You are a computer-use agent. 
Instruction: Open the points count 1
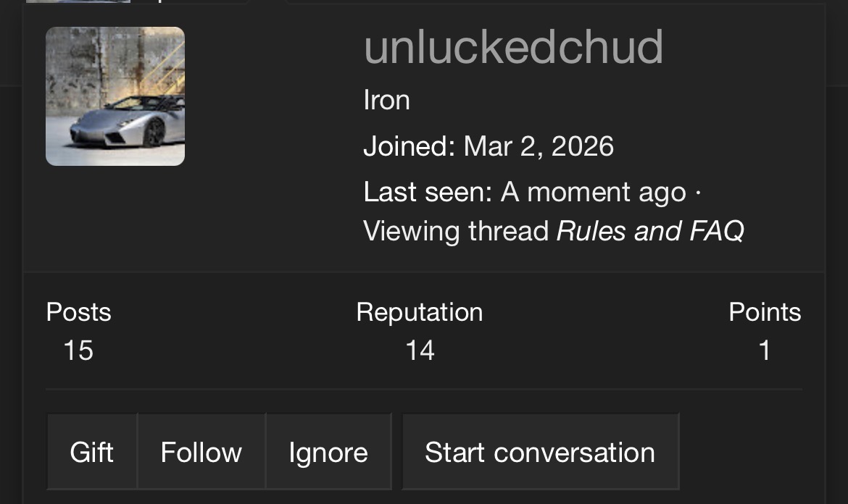tap(764, 350)
